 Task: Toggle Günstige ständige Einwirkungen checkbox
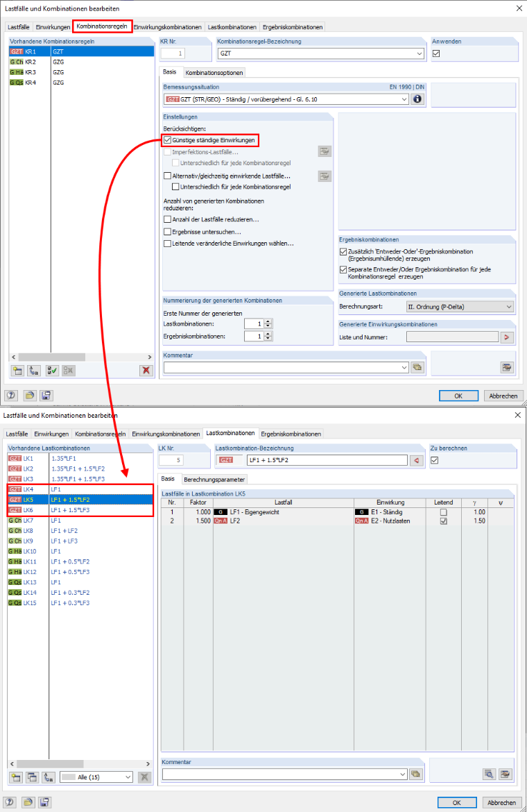pyautogui.click(x=168, y=140)
